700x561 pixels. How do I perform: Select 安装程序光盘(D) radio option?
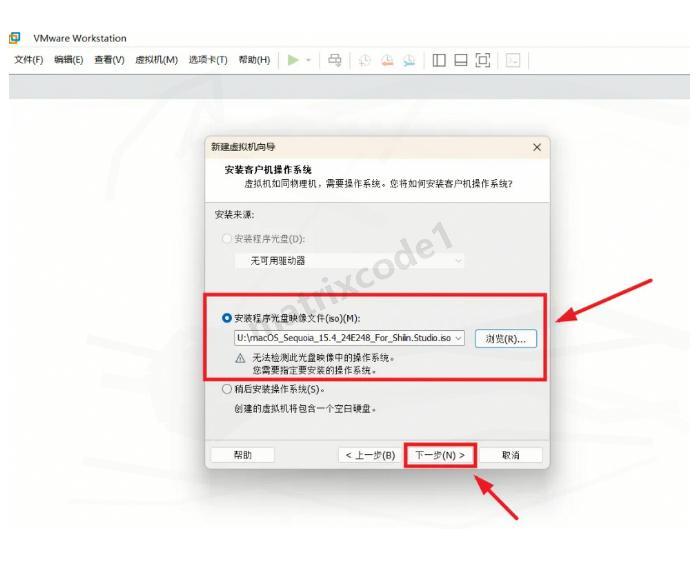[226, 239]
